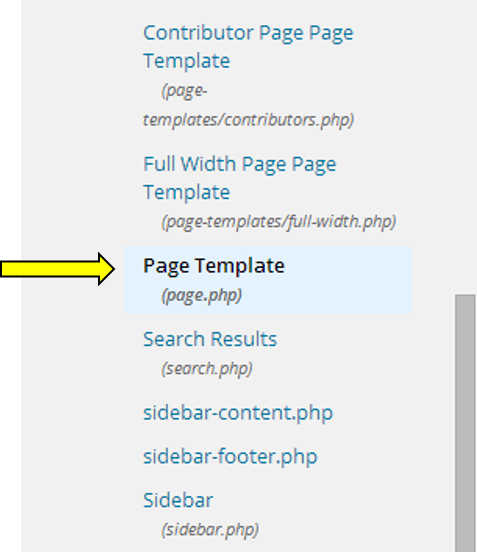This screenshot has width=477, height=552.
Task: Open the Sidebar template link
Action: click(178, 500)
